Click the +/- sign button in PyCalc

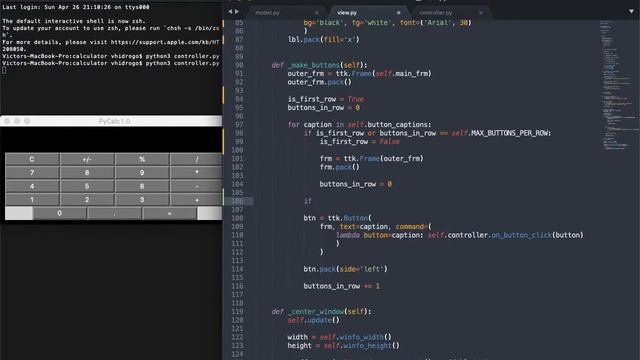point(87,159)
